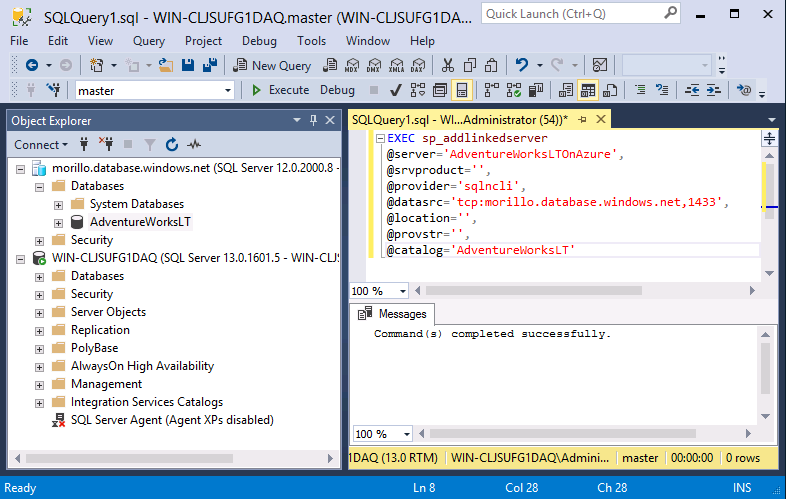Toggle Include Live Query Statistics

point(514,90)
